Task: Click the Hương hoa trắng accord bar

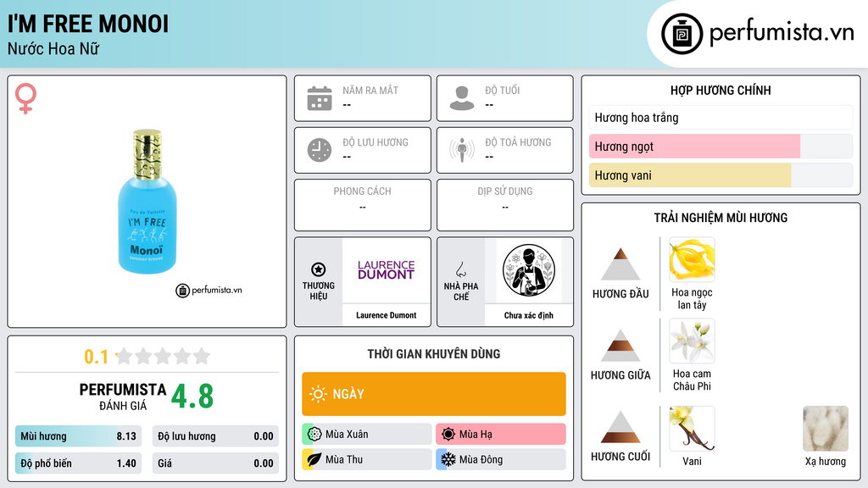Action: pyautogui.click(x=721, y=117)
